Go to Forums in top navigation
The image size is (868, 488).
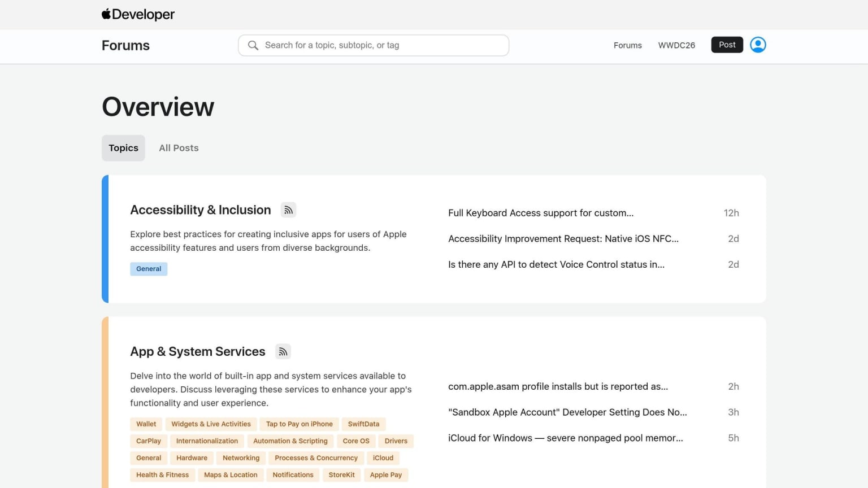(627, 45)
